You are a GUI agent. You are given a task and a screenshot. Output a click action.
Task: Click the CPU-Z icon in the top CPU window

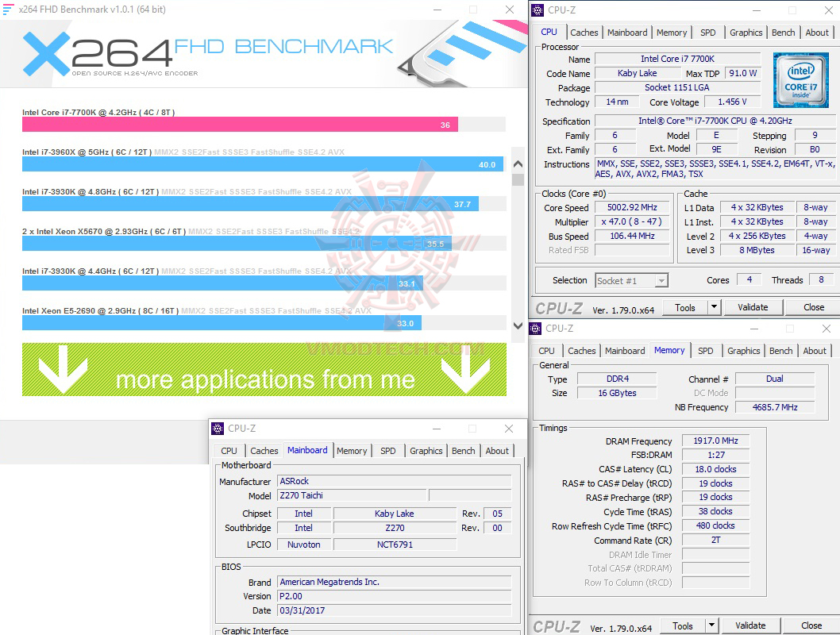point(538,10)
